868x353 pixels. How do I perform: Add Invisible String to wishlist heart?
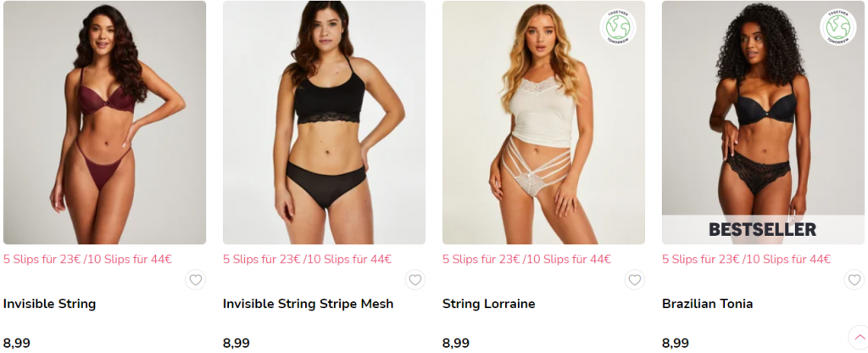[x=196, y=280]
